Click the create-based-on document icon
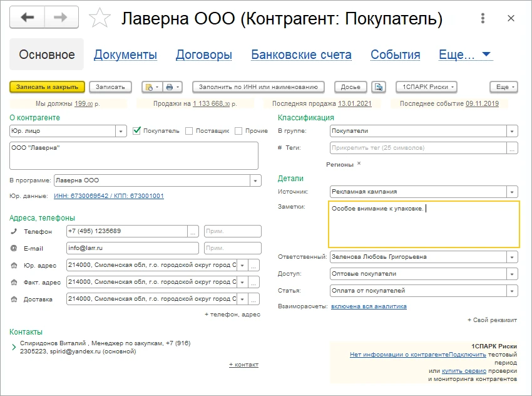Image resolution: width=532 pixels, height=396 pixels. click(150, 86)
